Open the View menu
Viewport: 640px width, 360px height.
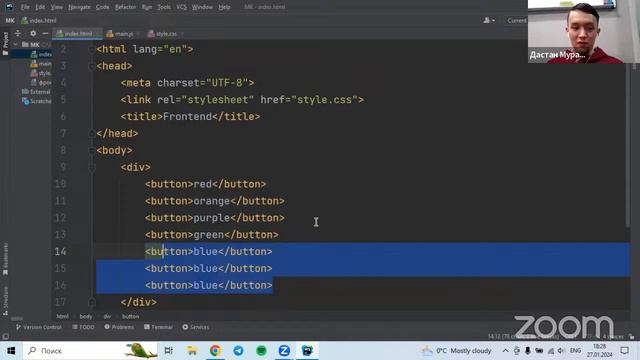pos(56,7)
